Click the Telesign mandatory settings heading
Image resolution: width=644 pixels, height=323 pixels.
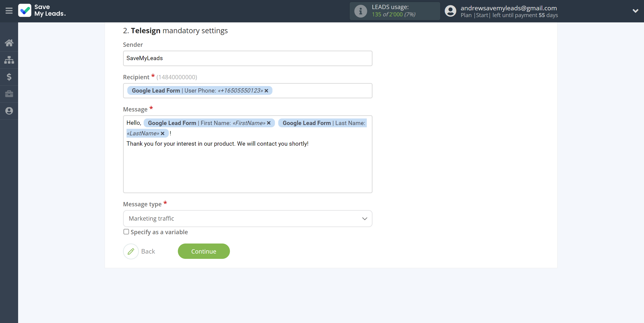175,31
